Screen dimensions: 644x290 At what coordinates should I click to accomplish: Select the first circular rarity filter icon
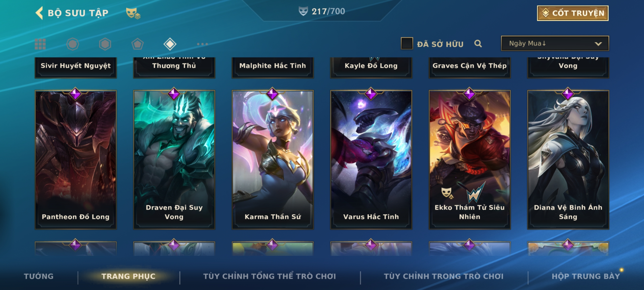click(73, 44)
